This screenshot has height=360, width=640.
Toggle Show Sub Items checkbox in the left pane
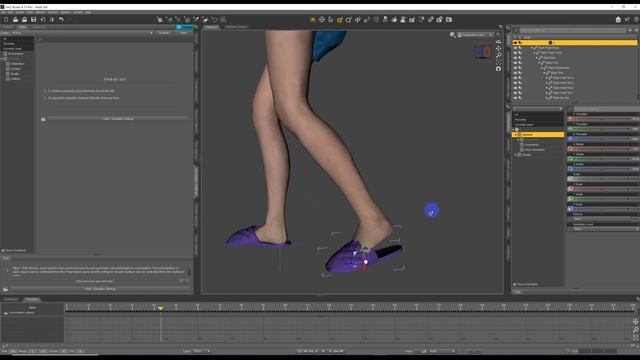[x=3, y=251]
